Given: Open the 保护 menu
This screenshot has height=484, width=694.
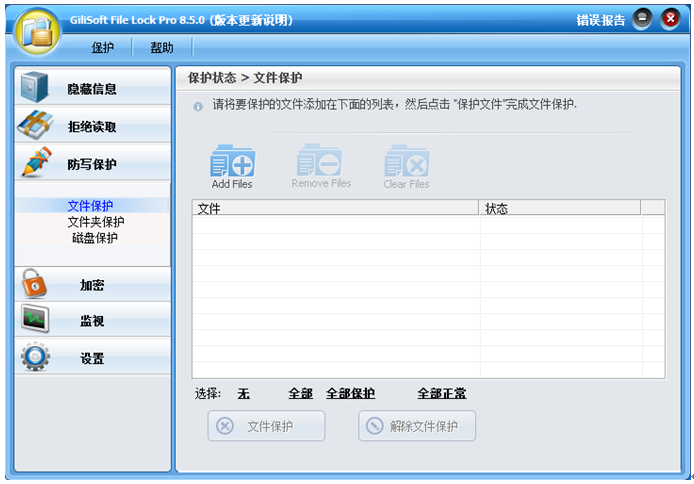Looking at the screenshot, I should (x=102, y=47).
